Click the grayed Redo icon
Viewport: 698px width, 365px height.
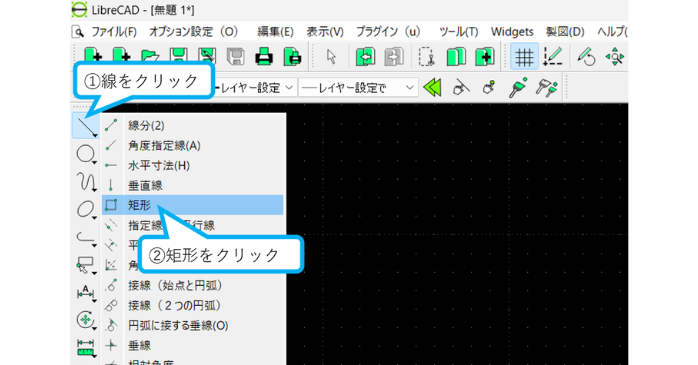[394, 57]
